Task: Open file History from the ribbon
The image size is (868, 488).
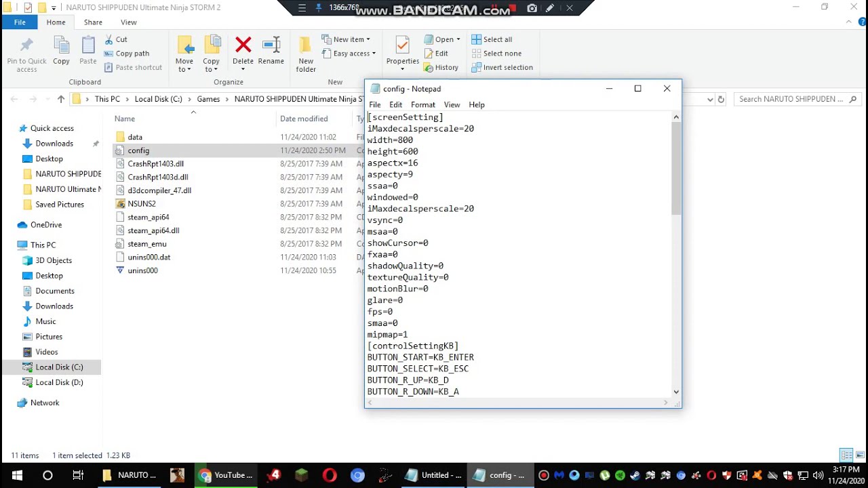Action: point(441,67)
